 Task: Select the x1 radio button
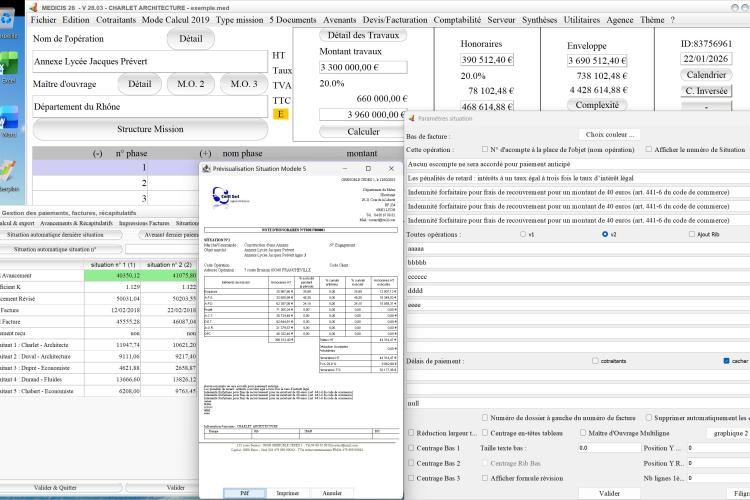tap(523, 234)
